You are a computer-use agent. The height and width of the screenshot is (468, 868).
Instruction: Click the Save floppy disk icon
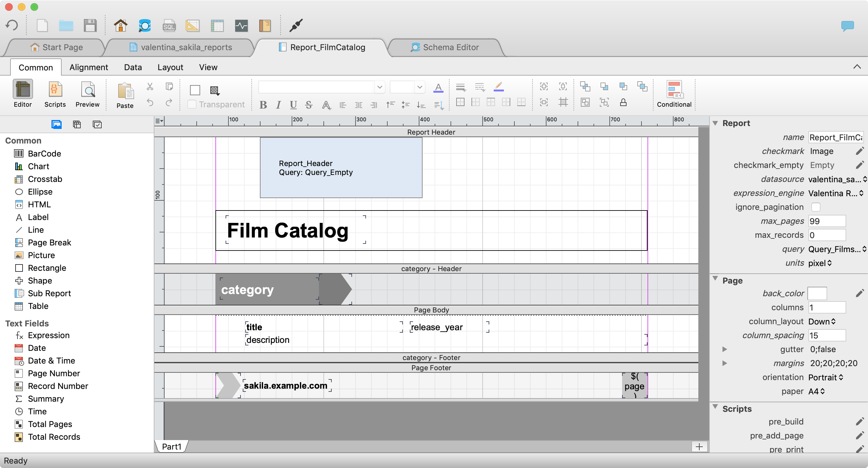pos(90,25)
